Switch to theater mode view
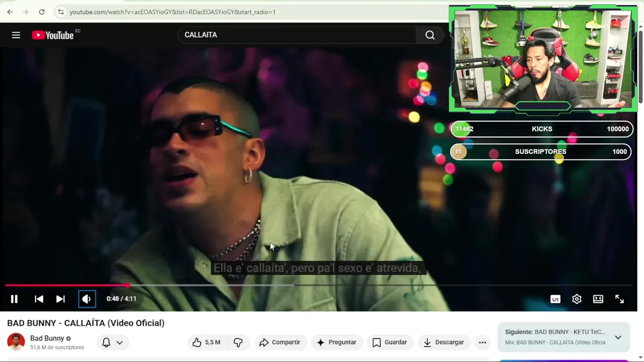The width and height of the screenshot is (644, 362). pyautogui.click(x=598, y=299)
